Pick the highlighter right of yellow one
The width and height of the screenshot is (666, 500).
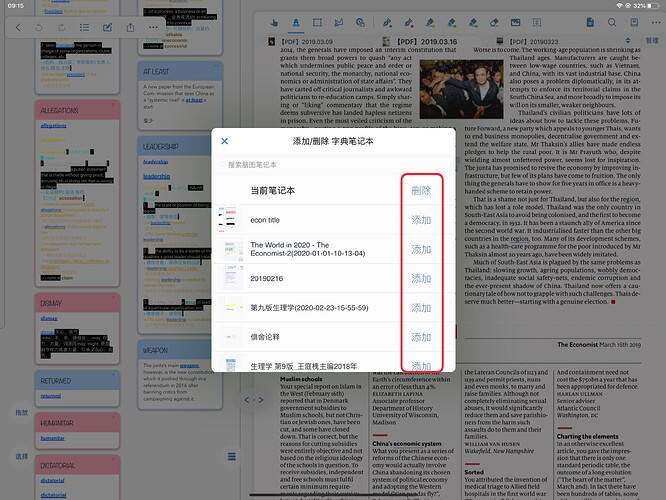(452, 23)
